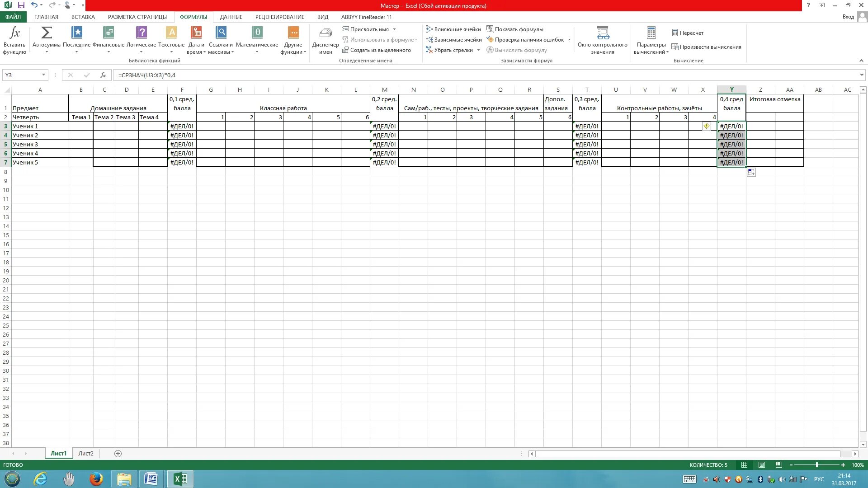This screenshot has height=488, width=868.
Task: Open Окно контрольного значения watch window
Action: (603, 40)
